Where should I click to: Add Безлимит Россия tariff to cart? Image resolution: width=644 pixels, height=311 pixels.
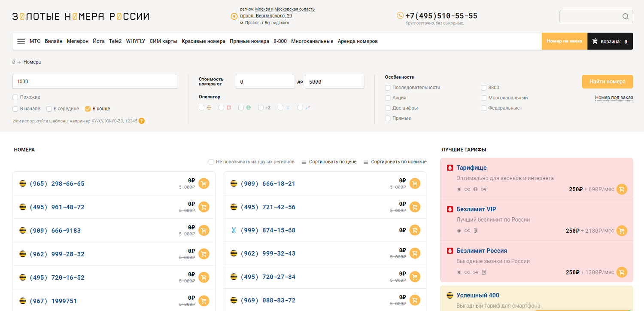pyautogui.click(x=622, y=272)
